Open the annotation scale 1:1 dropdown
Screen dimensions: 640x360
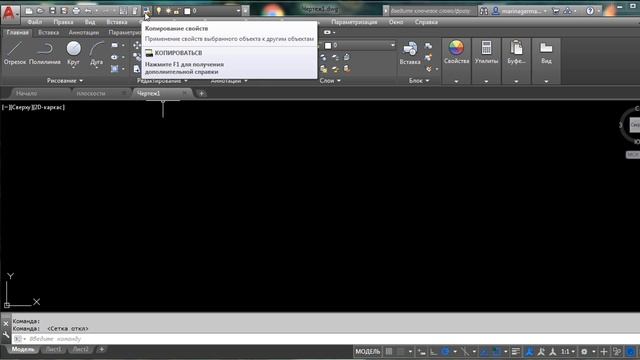click(x=568, y=351)
